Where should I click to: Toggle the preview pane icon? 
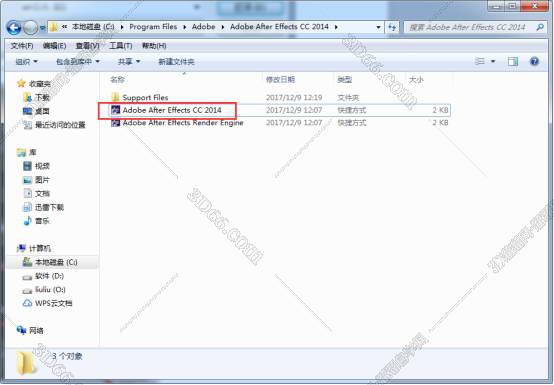pos(513,61)
